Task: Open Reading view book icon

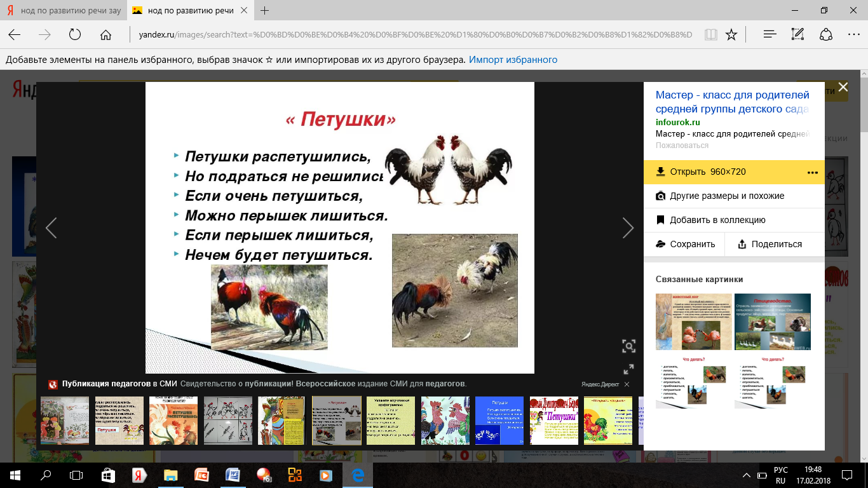Action: 710,35
